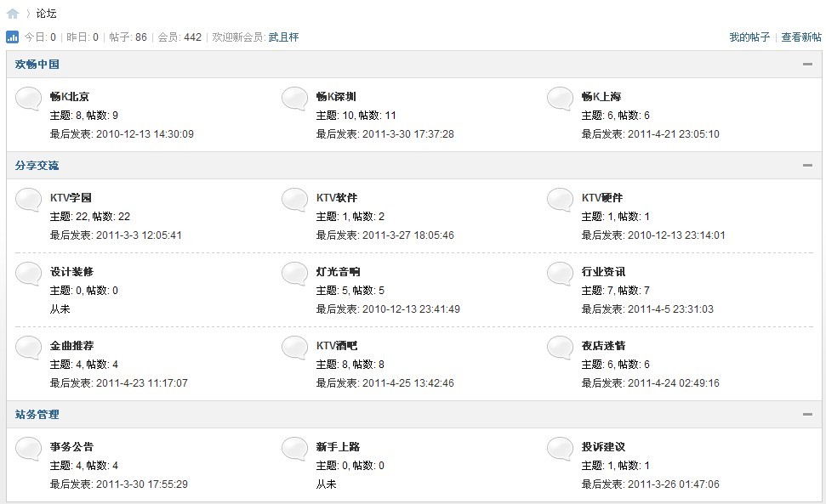Screen dimensions: 826x504
Task: Open the forum statistics chart icon
Action: tap(12, 37)
